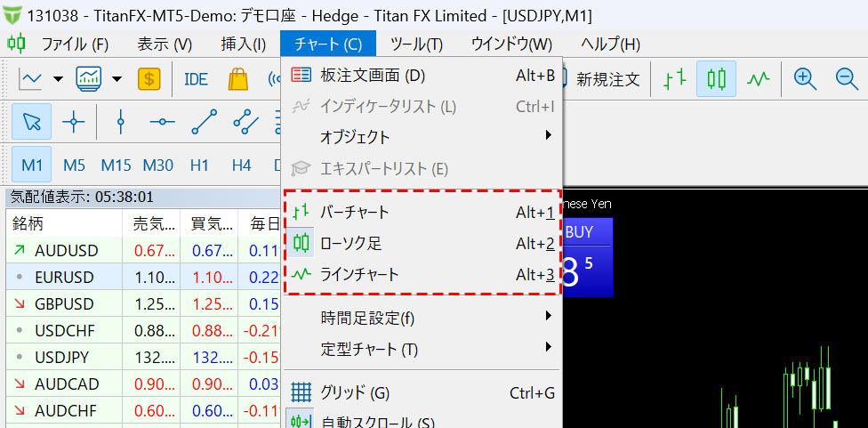
Task: Expand the オブジェクト submenu
Action: [423, 136]
